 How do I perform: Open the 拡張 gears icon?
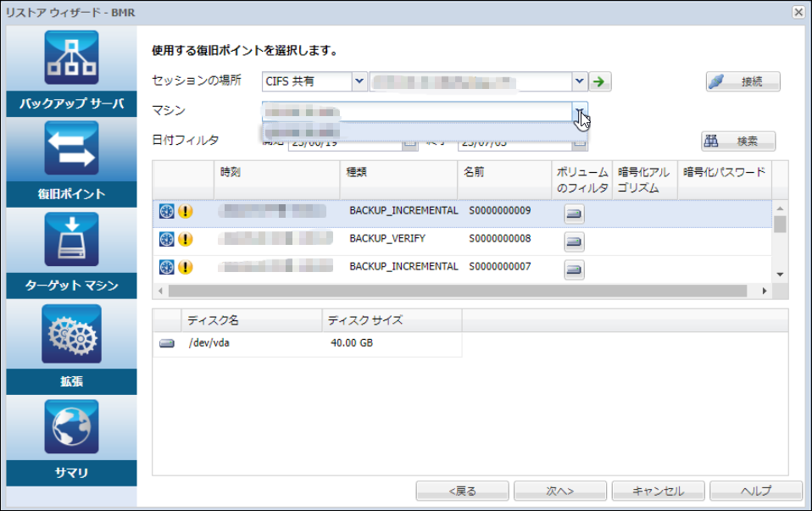coord(71,334)
